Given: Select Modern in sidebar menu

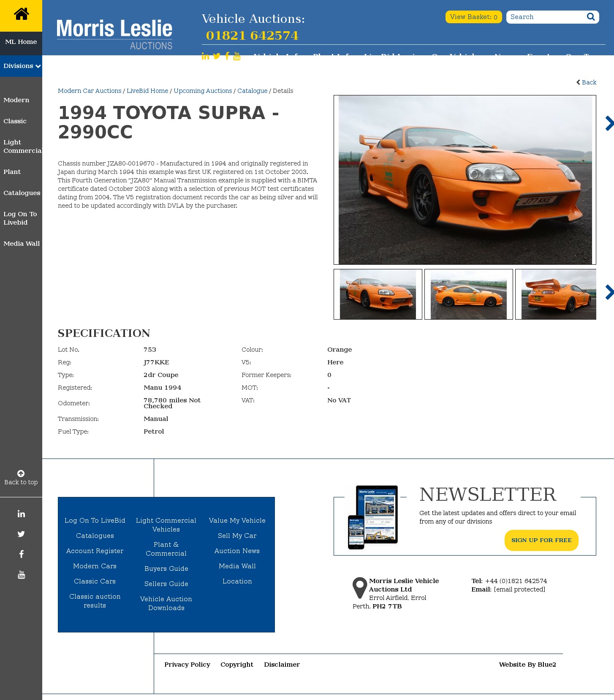Looking at the screenshot, I should click(16, 100).
